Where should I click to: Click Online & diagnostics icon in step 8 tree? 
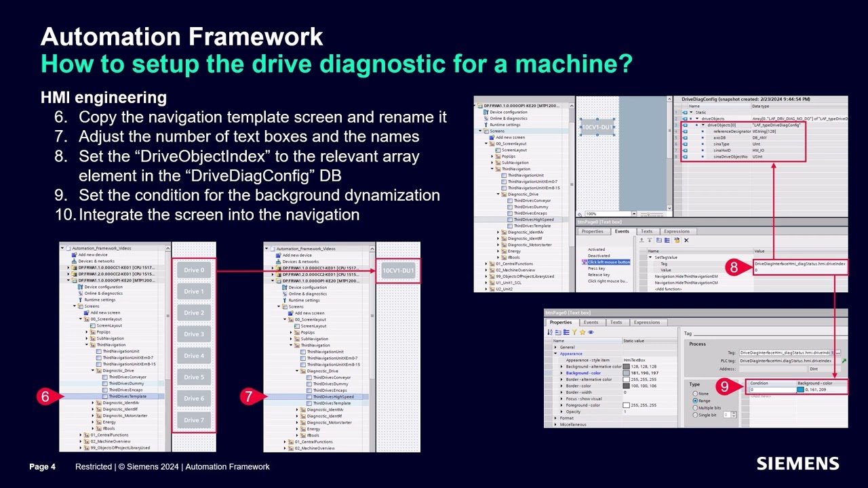[x=486, y=118]
